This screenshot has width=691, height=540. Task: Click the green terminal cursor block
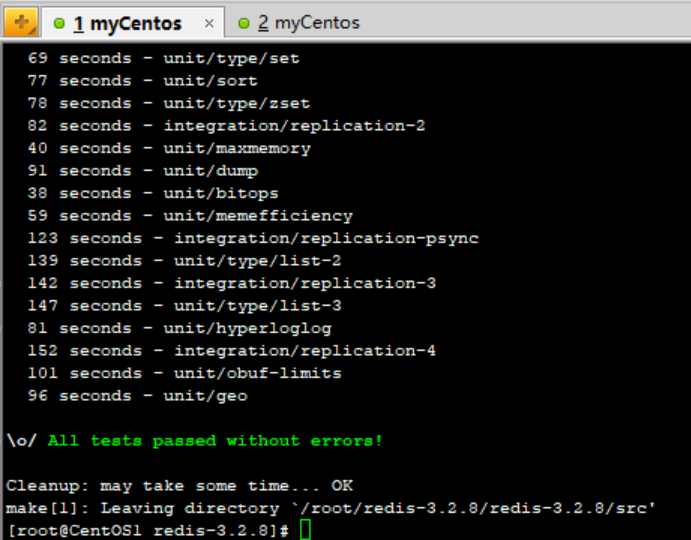click(306, 530)
